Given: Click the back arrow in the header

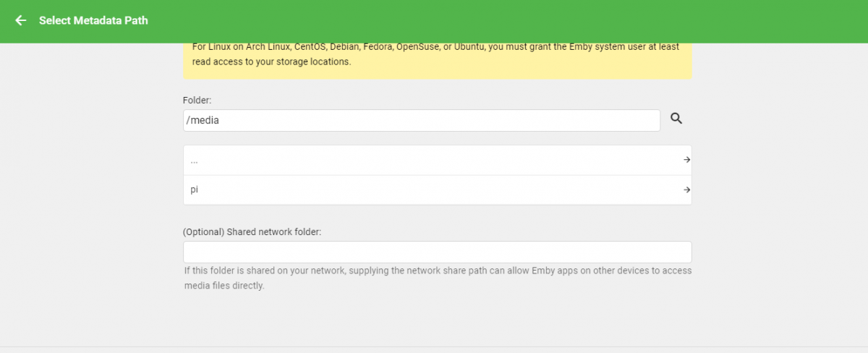Looking at the screenshot, I should point(20,20).
